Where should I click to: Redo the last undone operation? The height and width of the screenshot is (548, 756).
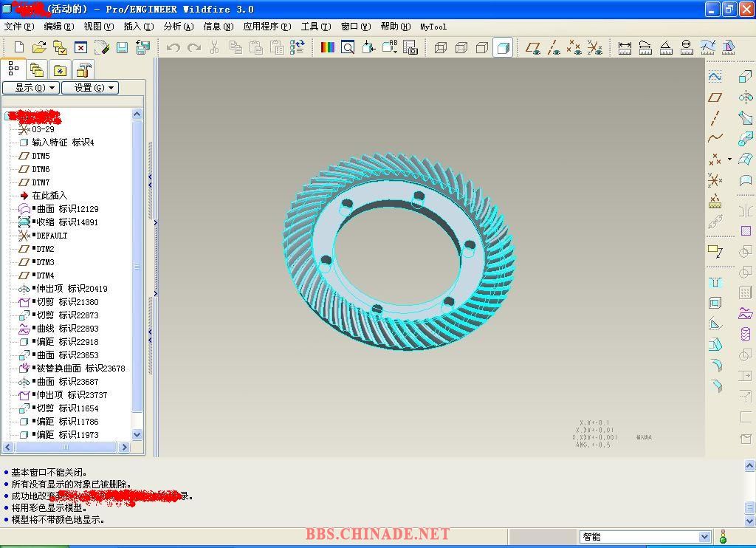click(x=194, y=47)
